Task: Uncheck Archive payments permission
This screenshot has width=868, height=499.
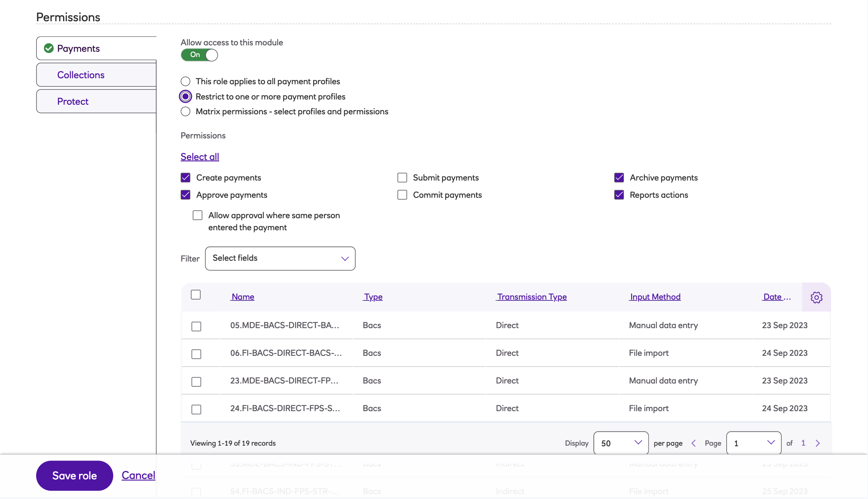Action: pos(619,178)
